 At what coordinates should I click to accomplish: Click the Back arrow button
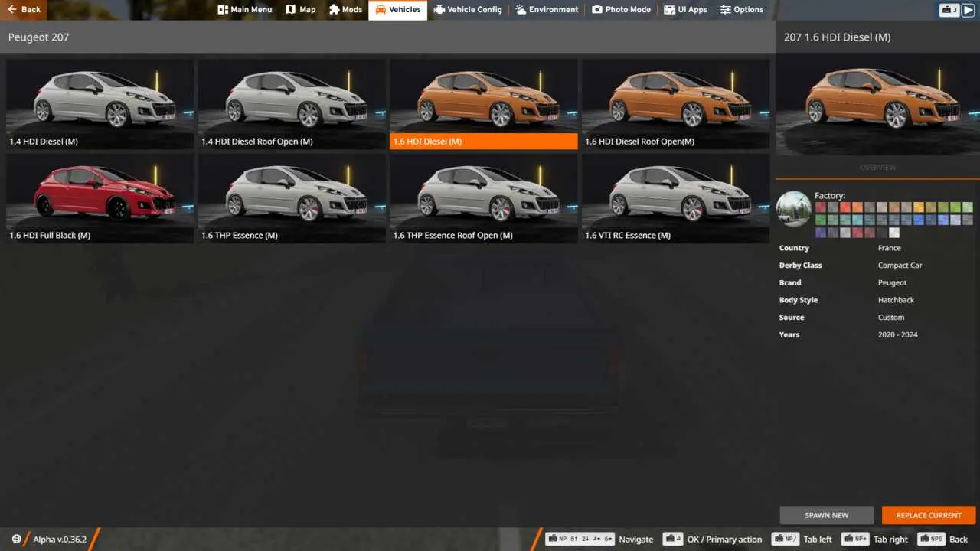click(x=23, y=9)
